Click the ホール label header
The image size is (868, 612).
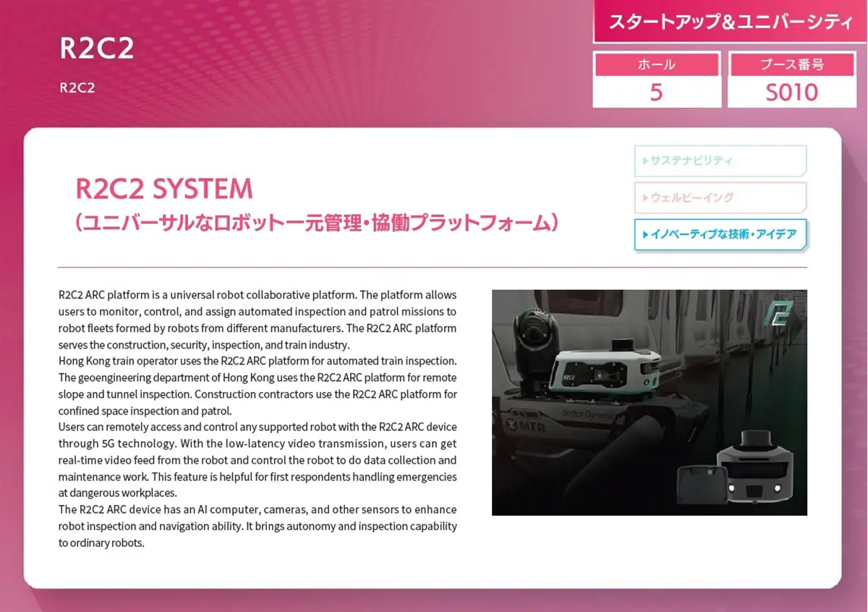pyautogui.click(x=656, y=64)
